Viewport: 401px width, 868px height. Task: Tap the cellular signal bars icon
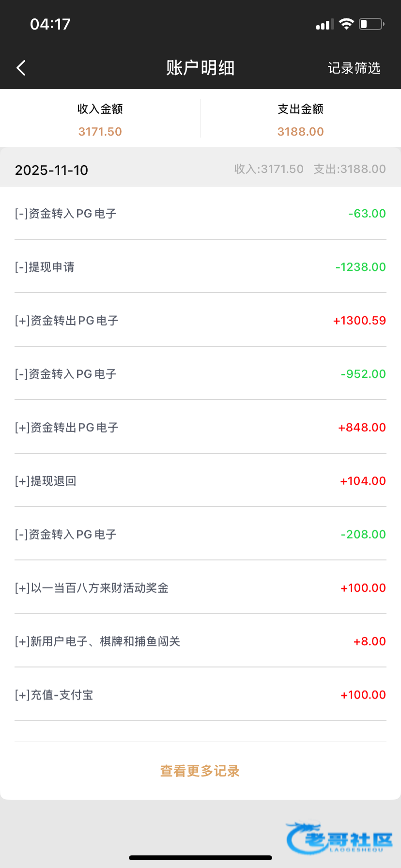(x=325, y=25)
